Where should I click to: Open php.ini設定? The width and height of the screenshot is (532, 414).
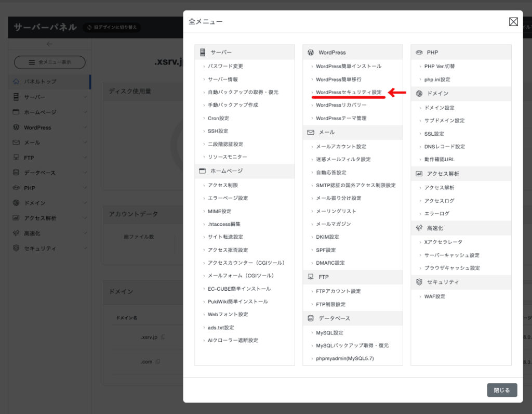[x=437, y=80]
